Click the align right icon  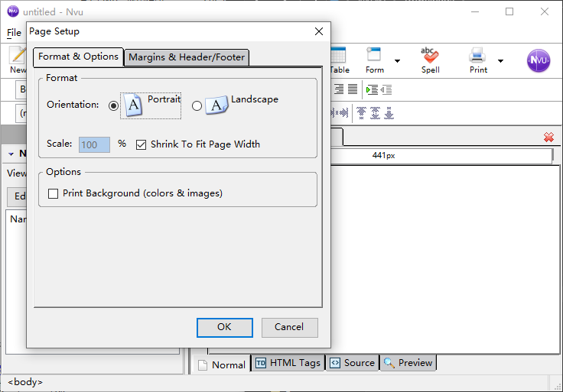click(x=339, y=89)
